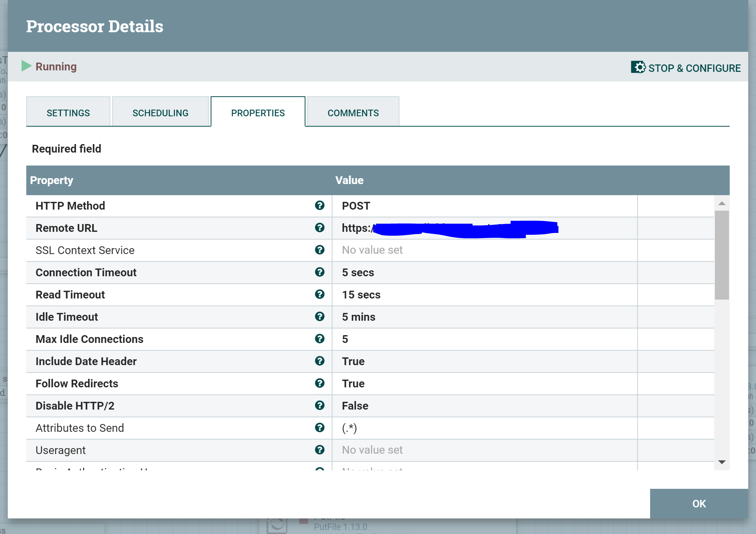
Task: Open help for Attributes to Send
Action: (x=320, y=428)
